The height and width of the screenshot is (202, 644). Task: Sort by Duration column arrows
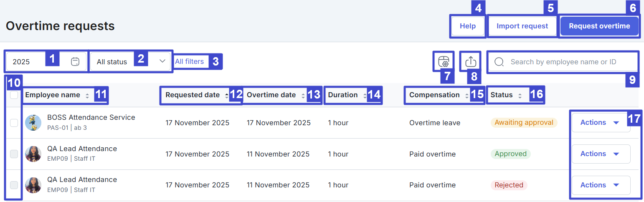click(x=365, y=96)
